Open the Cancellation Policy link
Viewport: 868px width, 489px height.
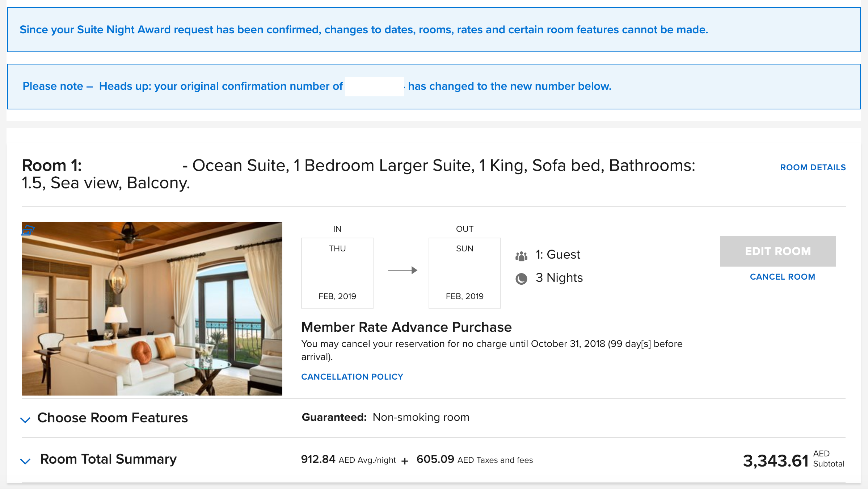click(352, 377)
